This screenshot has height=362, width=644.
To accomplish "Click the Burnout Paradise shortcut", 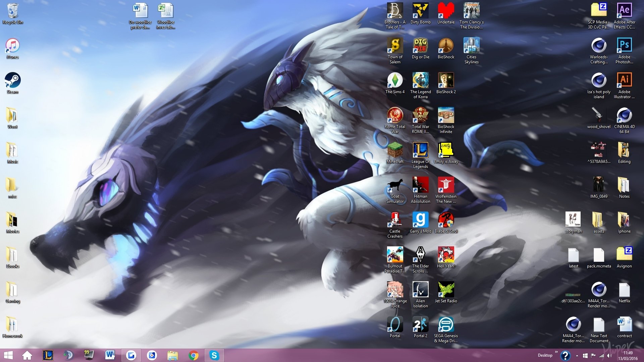I will point(395,260).
